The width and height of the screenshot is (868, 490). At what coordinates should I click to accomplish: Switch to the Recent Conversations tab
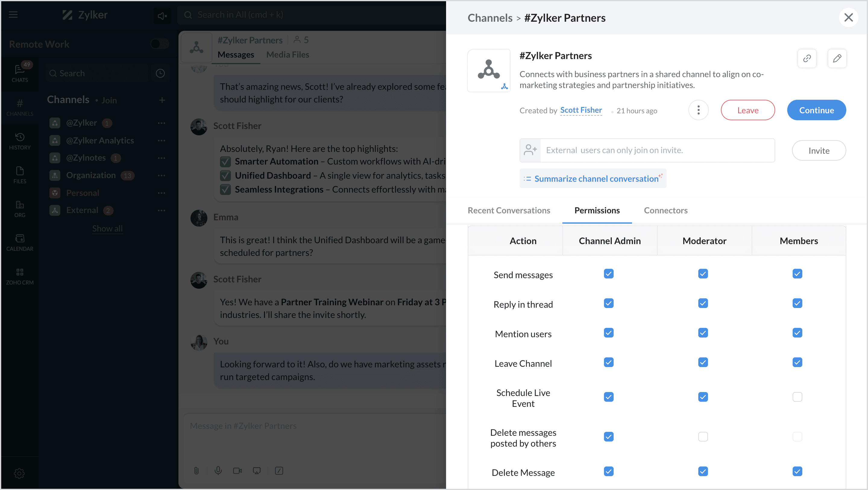[x=508, y=210]
